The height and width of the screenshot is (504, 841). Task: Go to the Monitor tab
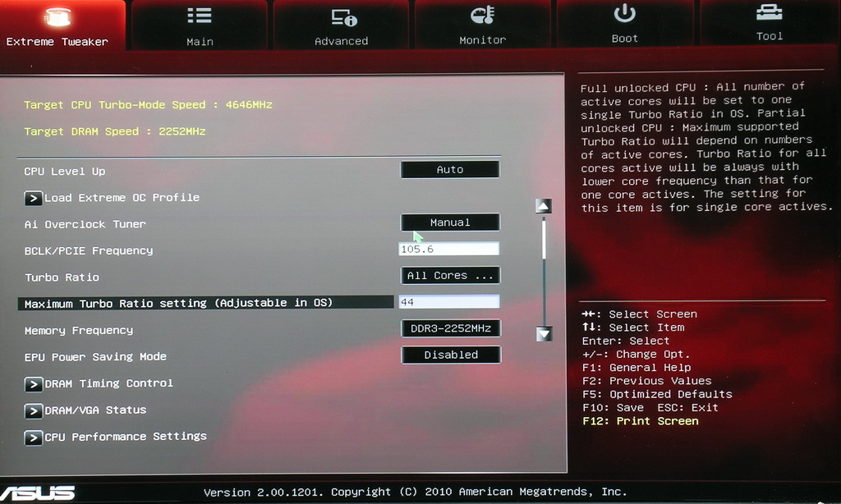tap(483, 25)
